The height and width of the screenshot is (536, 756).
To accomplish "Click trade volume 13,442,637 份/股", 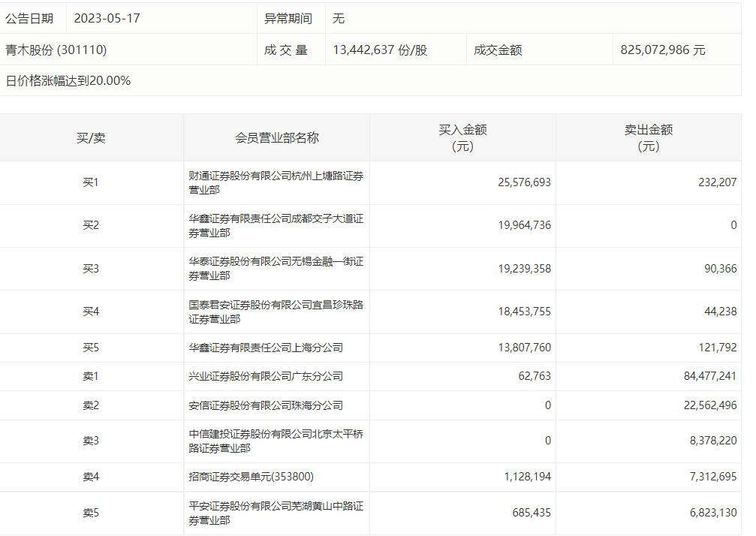I will pos(380,50).
